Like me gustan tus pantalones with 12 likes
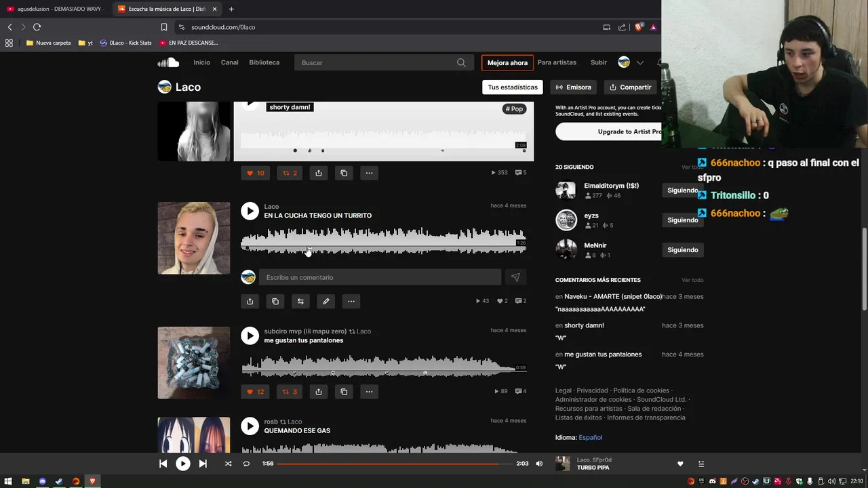868x488 pixels. tap(256, 391)
